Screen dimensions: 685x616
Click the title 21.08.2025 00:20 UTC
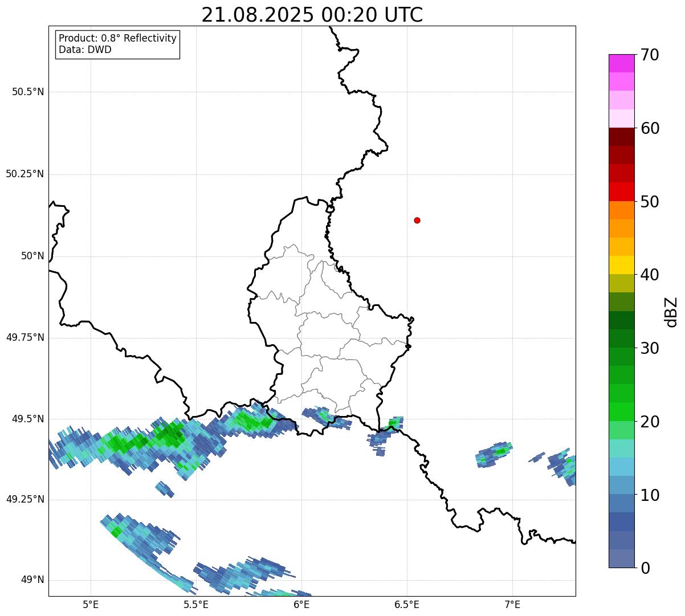[x=312, y=14]
